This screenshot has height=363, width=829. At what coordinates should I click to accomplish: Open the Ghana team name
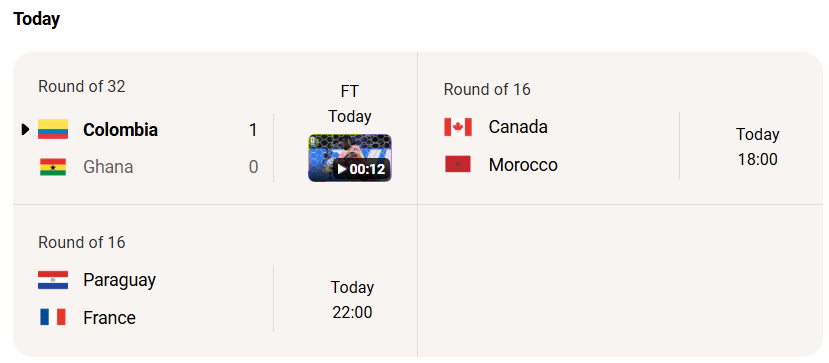pos(108,167)
